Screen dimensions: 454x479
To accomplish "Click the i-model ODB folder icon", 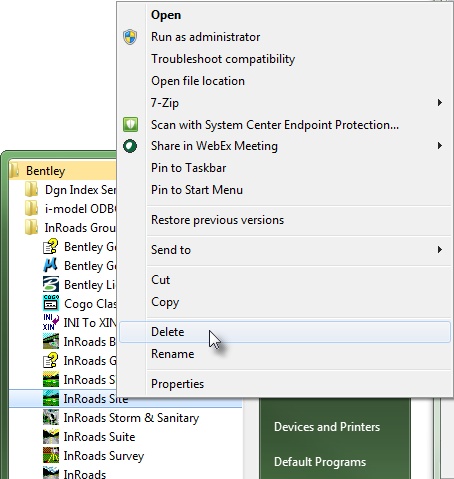I will pos(32,208).
